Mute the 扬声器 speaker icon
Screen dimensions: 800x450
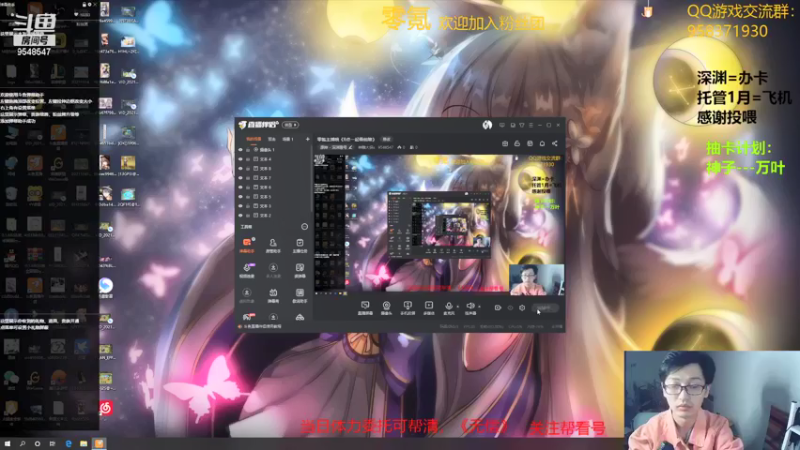470,306
